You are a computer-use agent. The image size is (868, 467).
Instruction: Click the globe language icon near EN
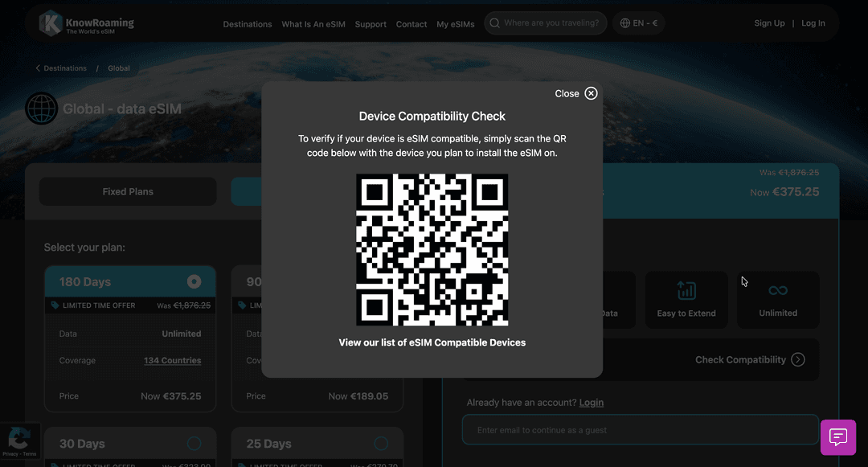[x=624, y=23]
